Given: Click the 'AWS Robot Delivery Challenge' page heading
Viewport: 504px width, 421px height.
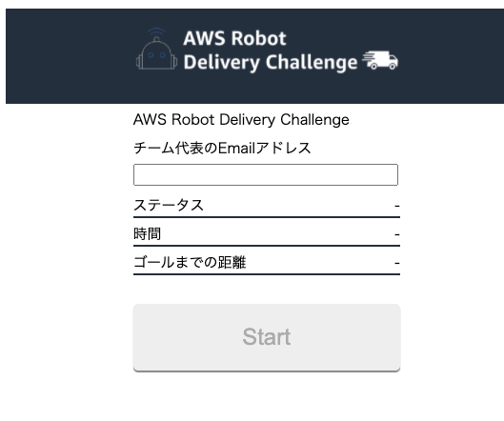Looking at the screenshot, I should click(x=241, y=120).
